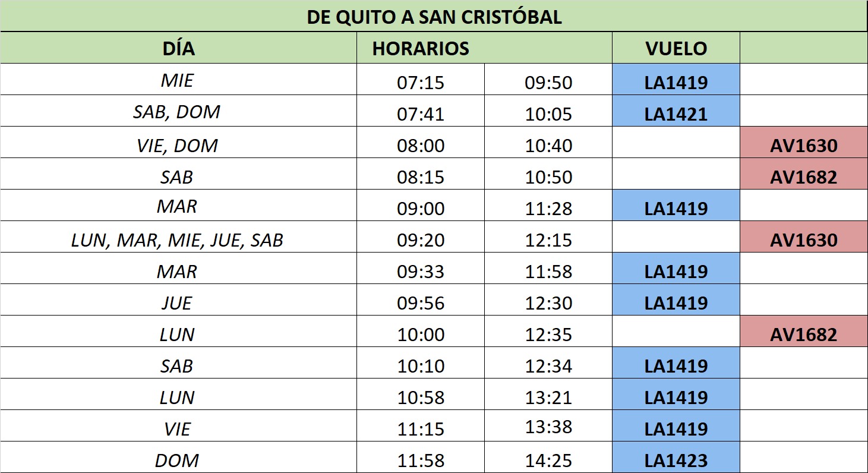
Task: Click the 09:20 departure time cell
Action: click(421, 239)
